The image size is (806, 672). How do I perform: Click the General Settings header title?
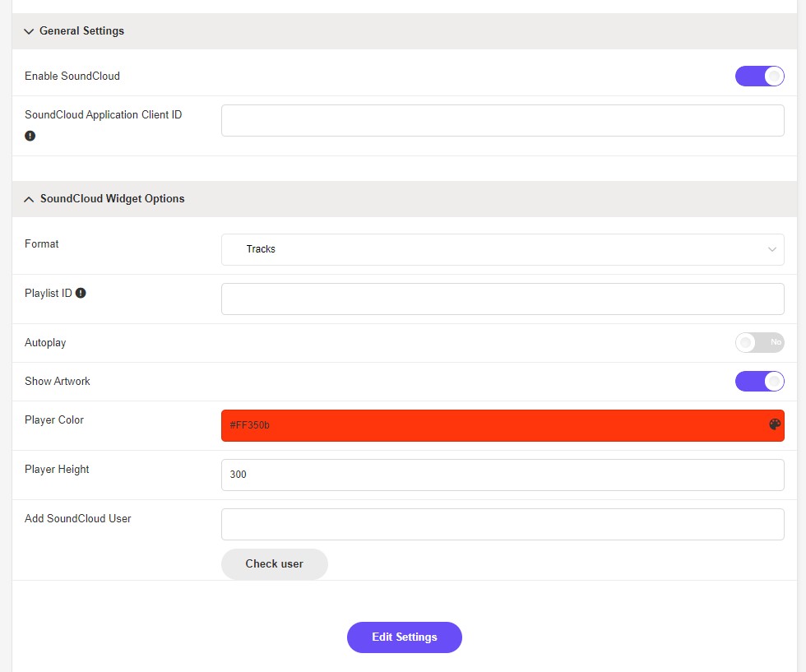coord(81,31)
